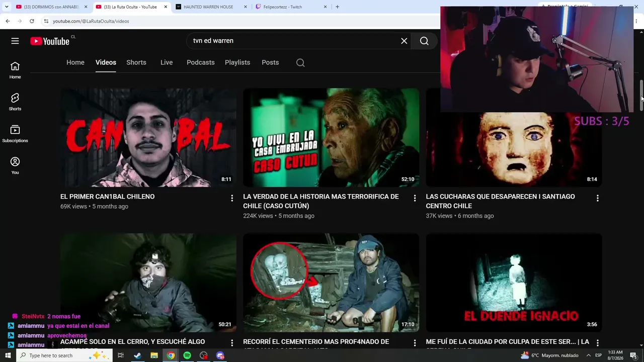
Task: Switch to the DORMIMOS con ANNABE browser tab
Action: tap(51, 7)
